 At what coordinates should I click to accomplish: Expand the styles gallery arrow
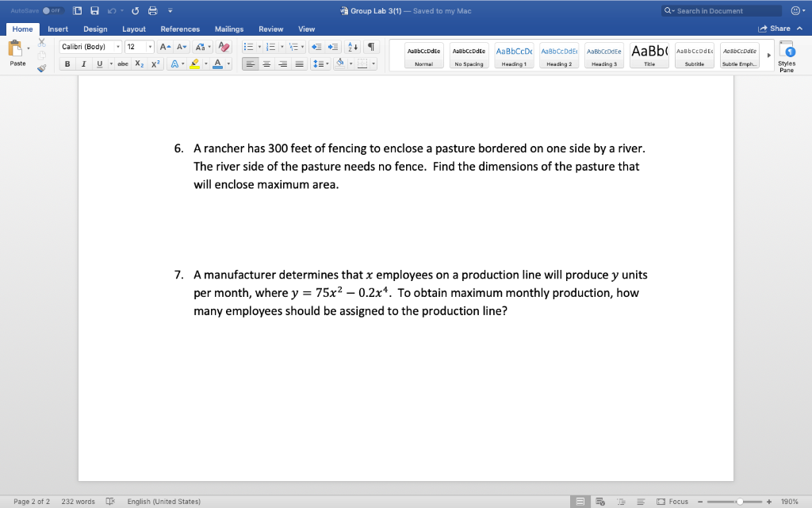coord(768,56)
